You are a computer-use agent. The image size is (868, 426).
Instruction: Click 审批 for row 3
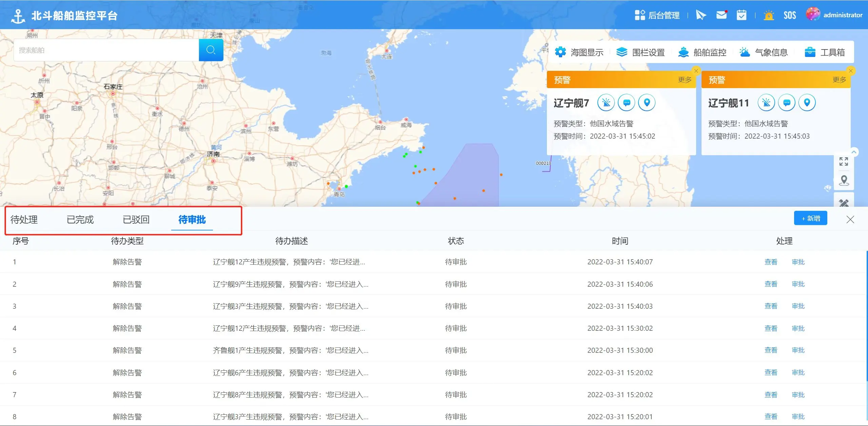(x=798, y=306)
